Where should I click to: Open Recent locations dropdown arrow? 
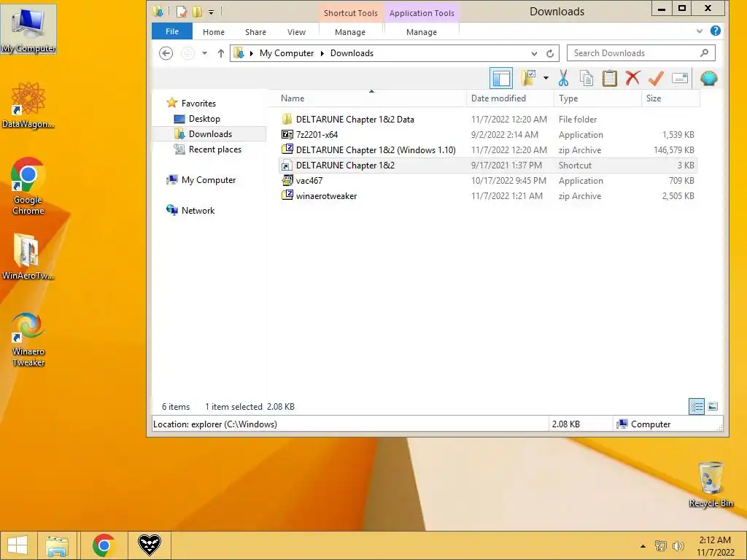(x=204, y=53)
